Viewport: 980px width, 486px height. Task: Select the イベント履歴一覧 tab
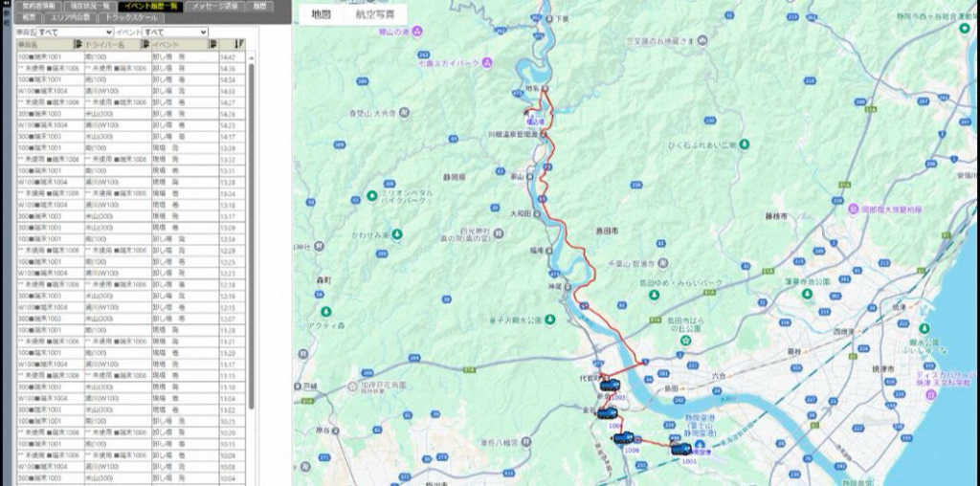(148, 7)
